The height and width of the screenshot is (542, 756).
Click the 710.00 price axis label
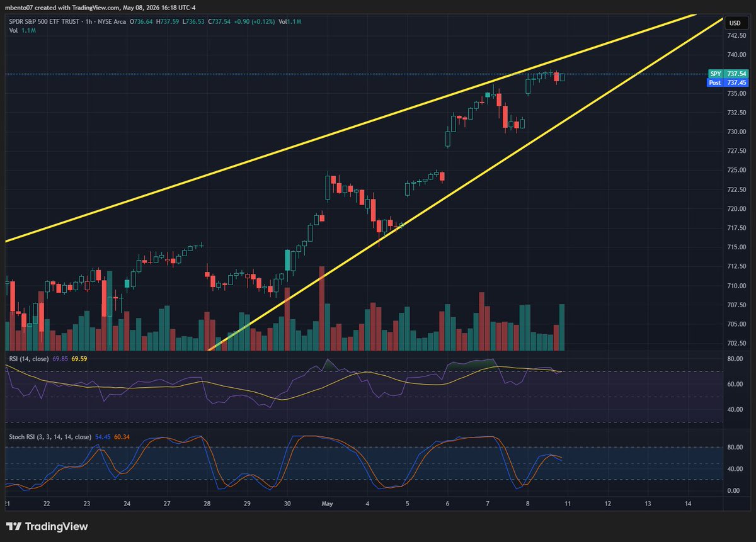tap(736, 285)
